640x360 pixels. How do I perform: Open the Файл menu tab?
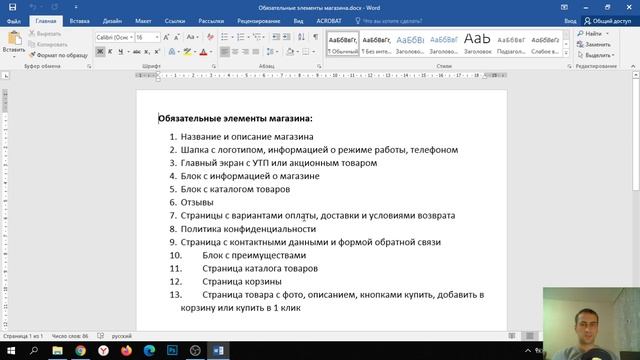click(13, 21)
